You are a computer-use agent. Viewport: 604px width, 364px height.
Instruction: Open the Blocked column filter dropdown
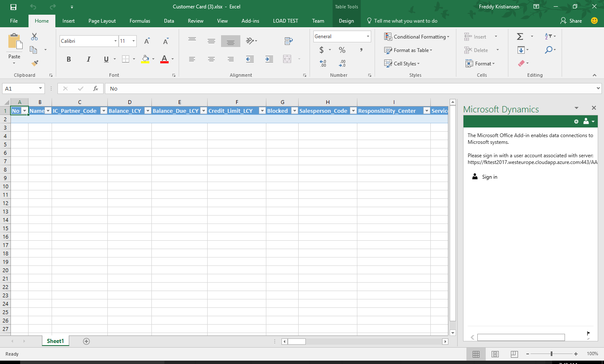click(294, 111)
